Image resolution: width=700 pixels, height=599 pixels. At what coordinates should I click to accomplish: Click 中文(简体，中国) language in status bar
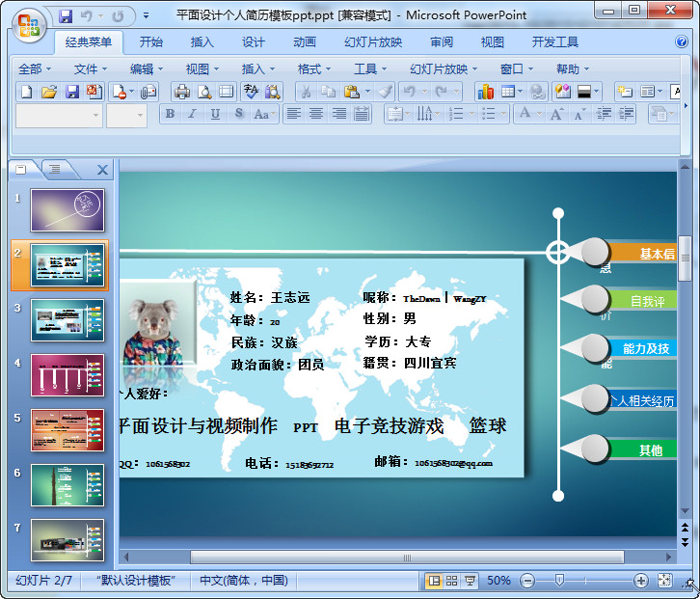click(x=244, y=581)
